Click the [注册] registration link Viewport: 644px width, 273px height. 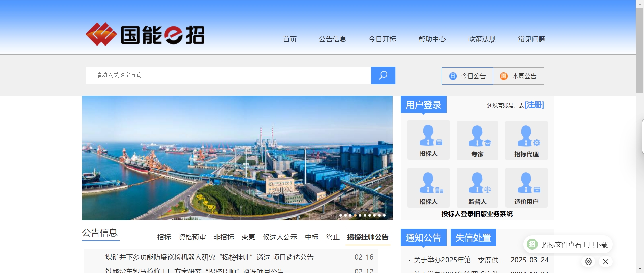click(x=534, y=105)
